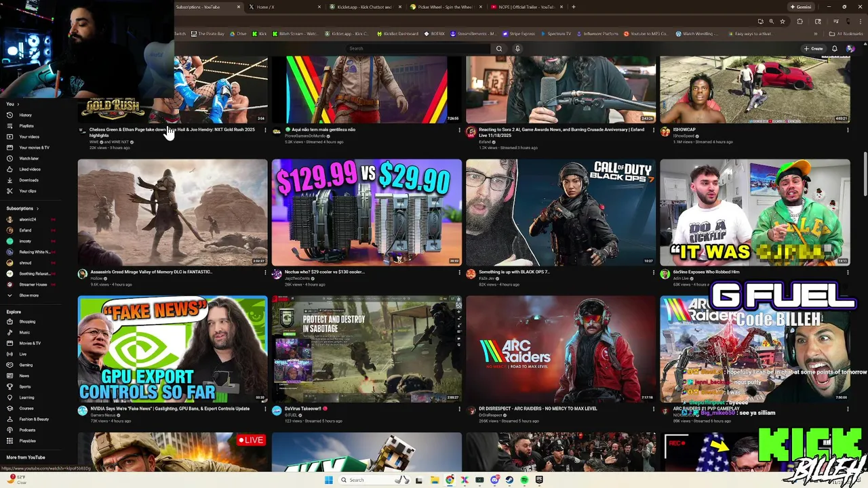Viewport: 868px width, 488px height.
Task: Open options menu for Noctua cooler video
Action: [x=459, y=272]
